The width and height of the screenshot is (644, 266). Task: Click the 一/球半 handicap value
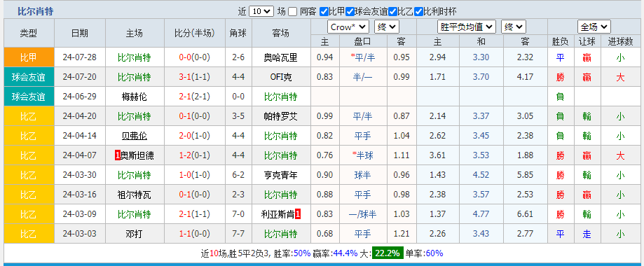[363, 214]
